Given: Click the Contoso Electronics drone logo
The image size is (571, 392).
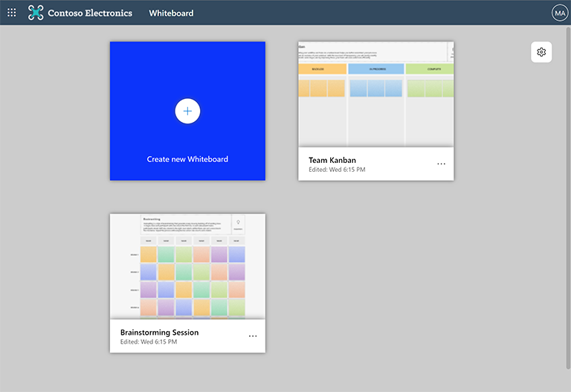Looking at the screenshot, I should click(36, 13).
